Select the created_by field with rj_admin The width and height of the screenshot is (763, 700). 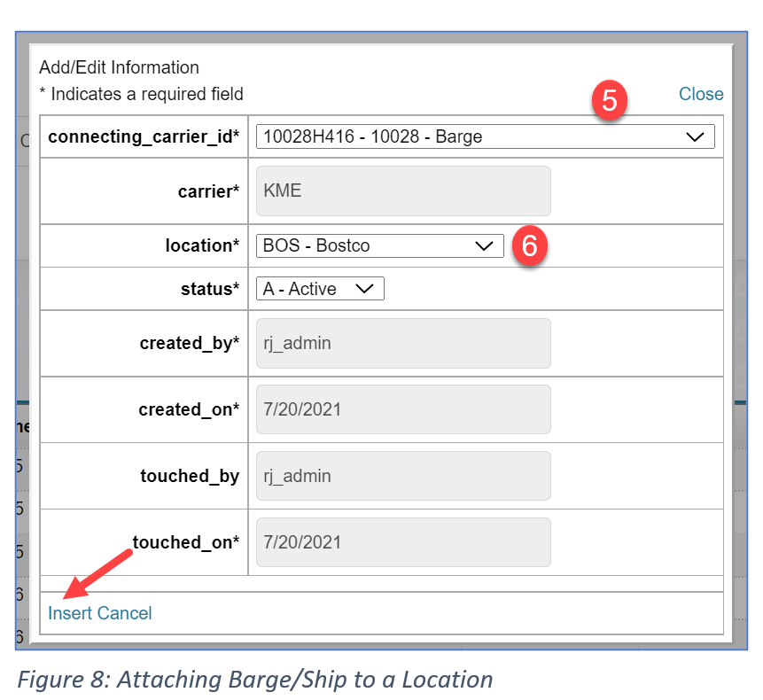click(403, 343)
